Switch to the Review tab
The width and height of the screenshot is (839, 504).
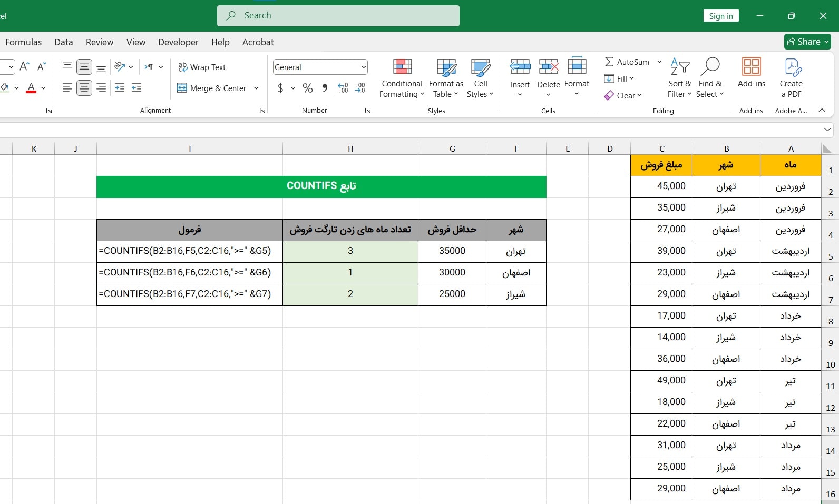click(x=100, y=42)
